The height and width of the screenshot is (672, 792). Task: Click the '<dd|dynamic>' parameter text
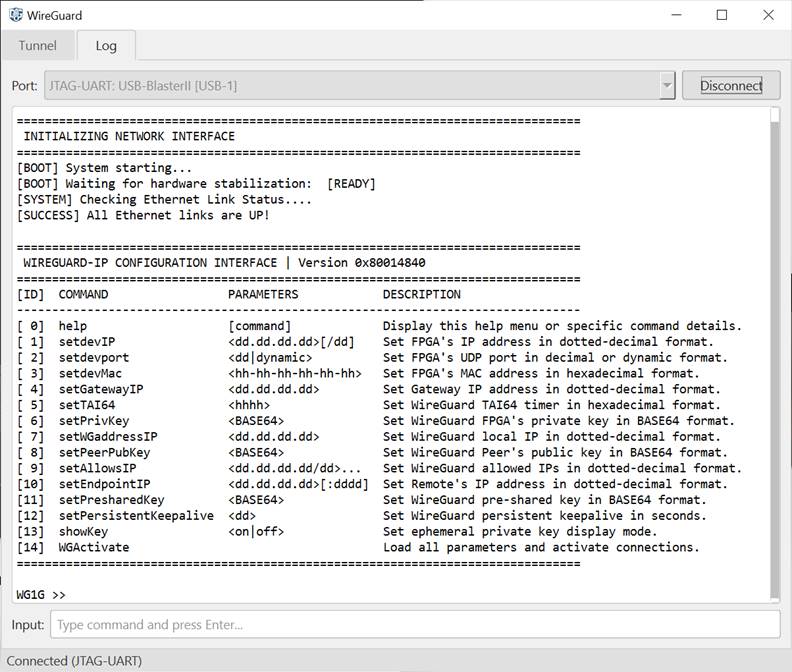(x=270, y=357)
